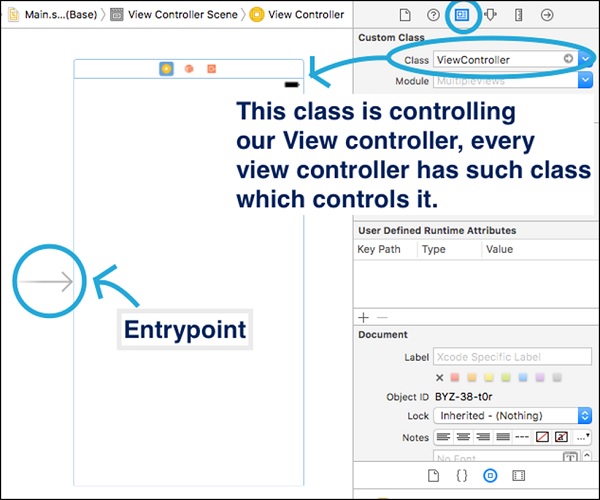Select the Identity inspector icon
Viewport: 600px width, 500px height.
pos(462,15)
